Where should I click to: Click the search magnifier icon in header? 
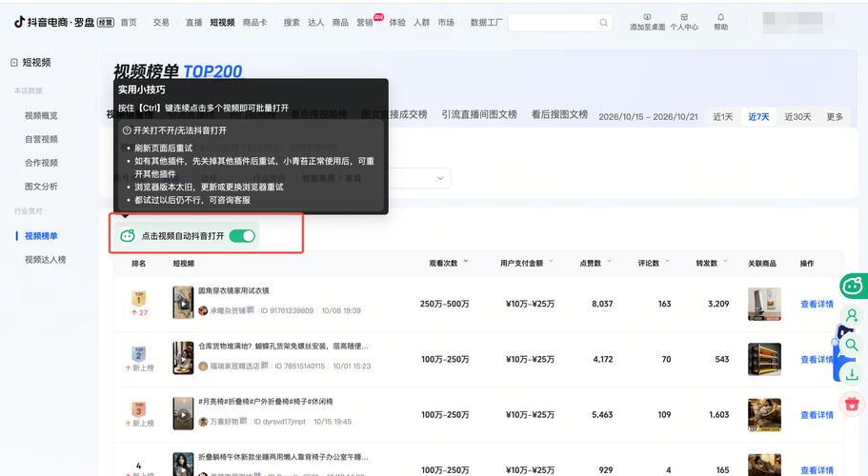pyautogui.click(x=603, y=23)
